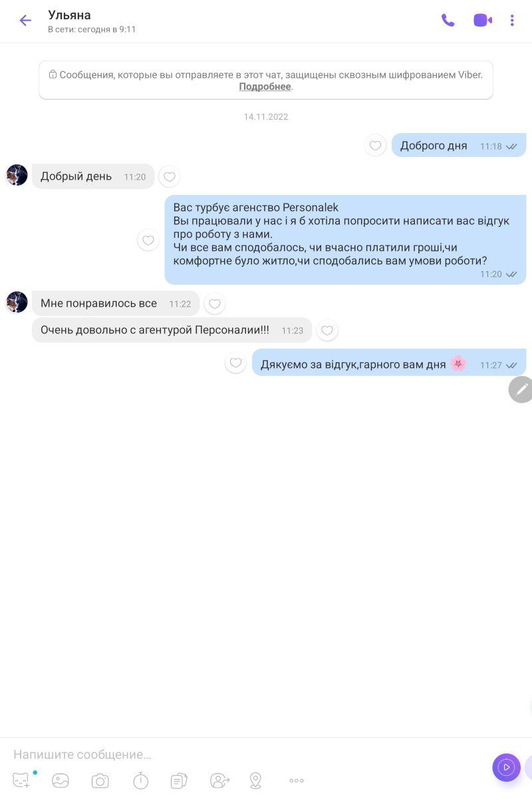Image resolution: width=532 pixels, height=805 pixels.
Task: Expand more attachment options (three dots)
Action: 297,780
